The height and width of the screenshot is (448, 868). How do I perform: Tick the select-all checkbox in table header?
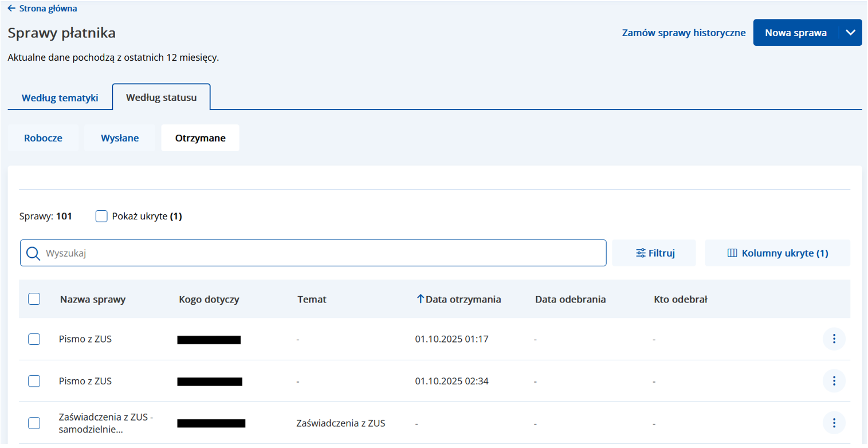(34, 299)
